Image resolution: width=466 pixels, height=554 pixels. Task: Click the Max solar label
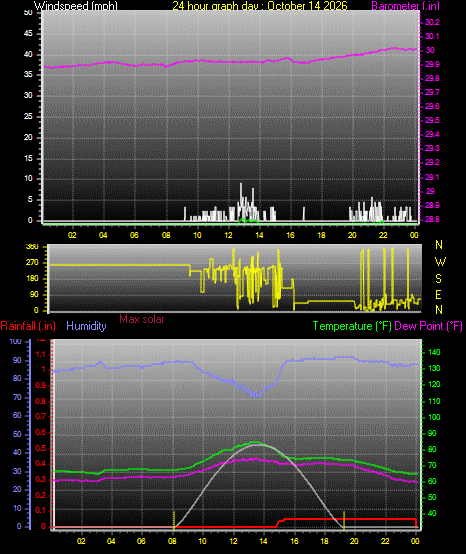point(142,319)
